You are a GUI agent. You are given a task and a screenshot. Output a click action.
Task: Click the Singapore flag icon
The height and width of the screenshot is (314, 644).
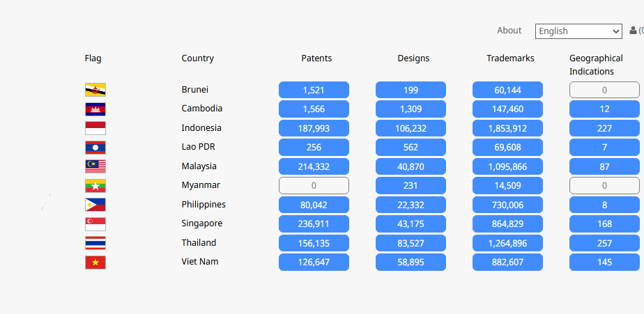[95, 224]
